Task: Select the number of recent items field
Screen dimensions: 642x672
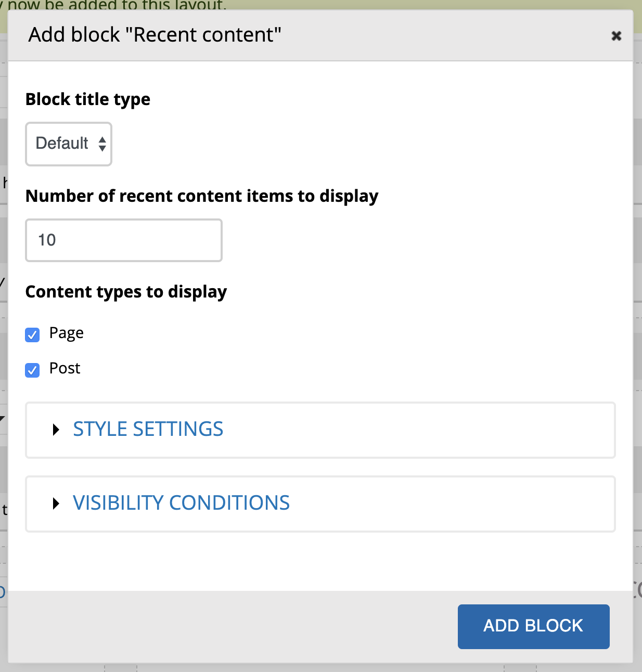Action: click(123, 240)
